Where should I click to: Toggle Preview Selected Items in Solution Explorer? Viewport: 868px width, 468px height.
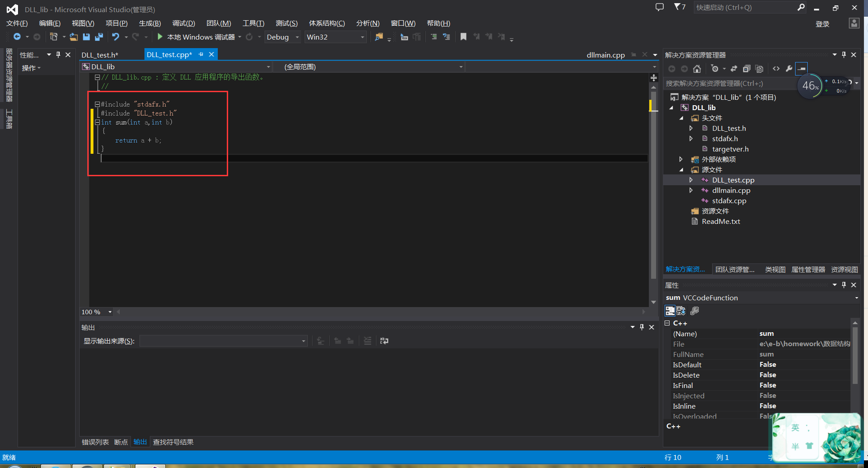point(802,69)
